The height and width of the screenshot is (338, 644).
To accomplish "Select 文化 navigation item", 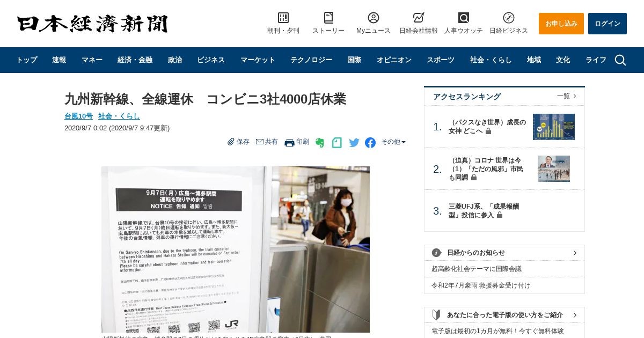I will coord(563,60).
